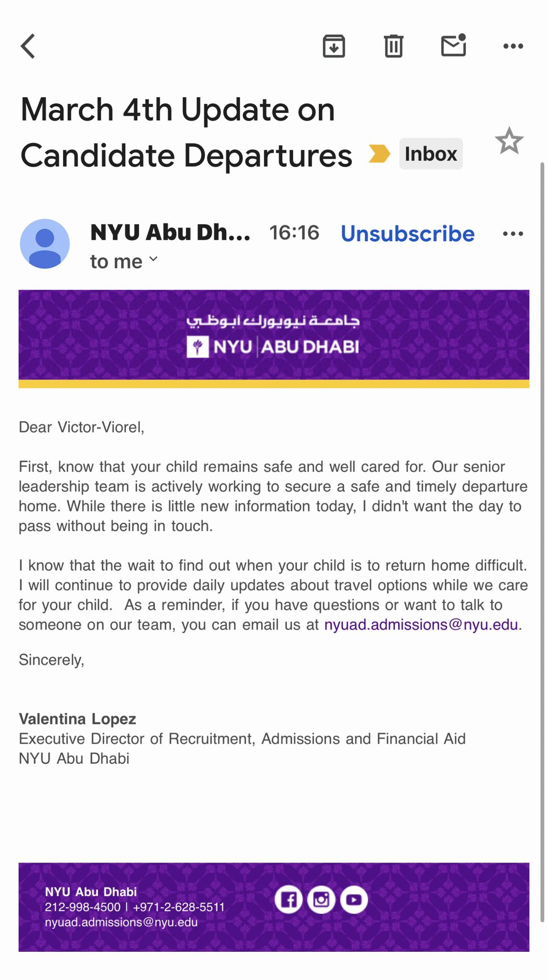Archive this email

(x=334, y=46)
